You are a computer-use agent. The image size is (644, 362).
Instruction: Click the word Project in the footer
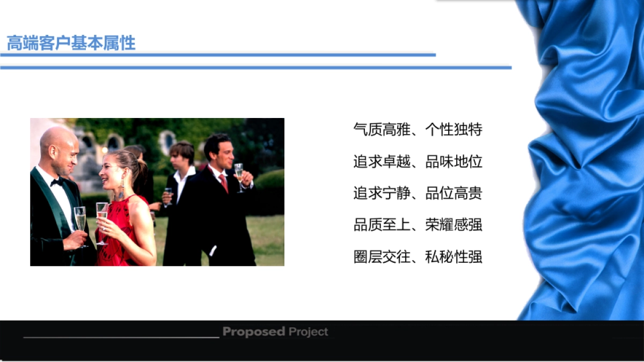[x=308, y=331]
